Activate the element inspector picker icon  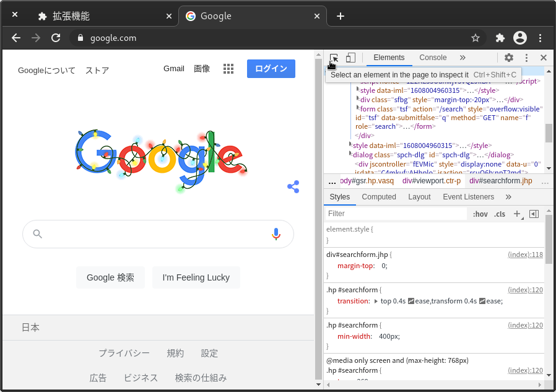(335, 57)
